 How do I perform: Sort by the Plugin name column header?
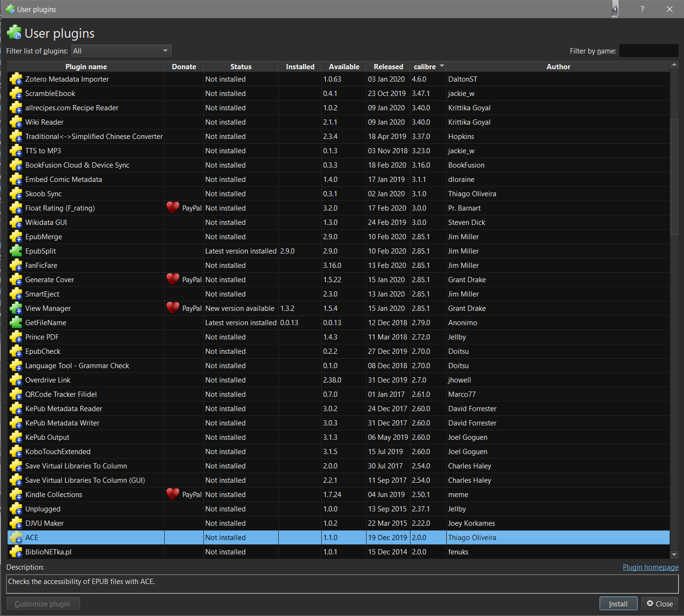(86, 67)
